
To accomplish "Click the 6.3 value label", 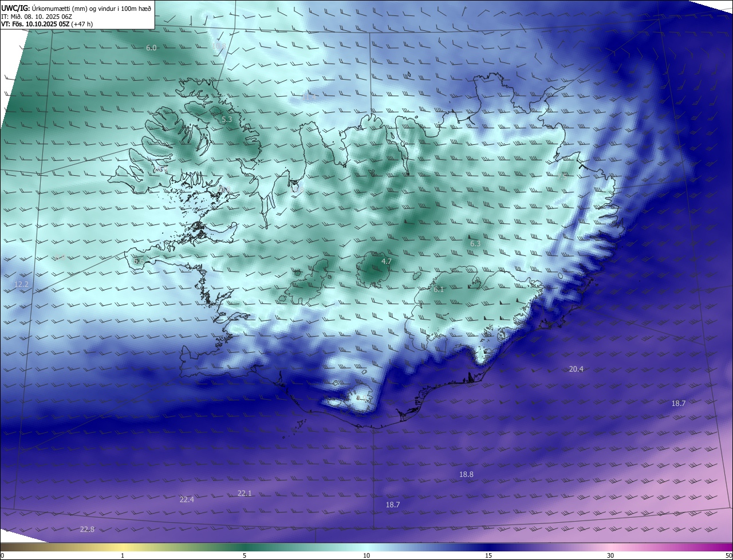I will coord(475,244).
